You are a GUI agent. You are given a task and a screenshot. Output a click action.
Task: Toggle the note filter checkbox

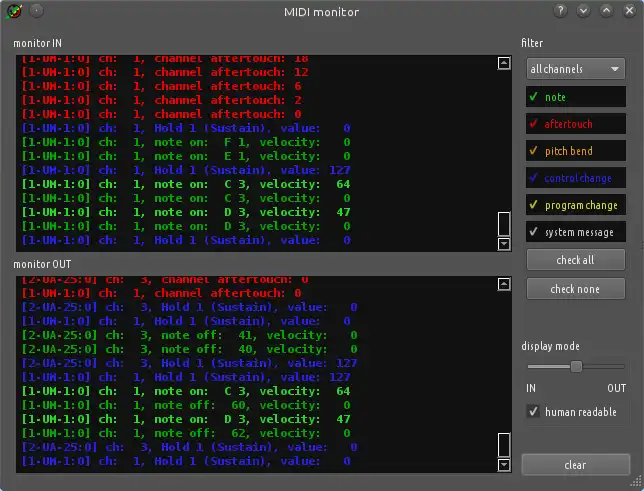click(x=576, y=97)
